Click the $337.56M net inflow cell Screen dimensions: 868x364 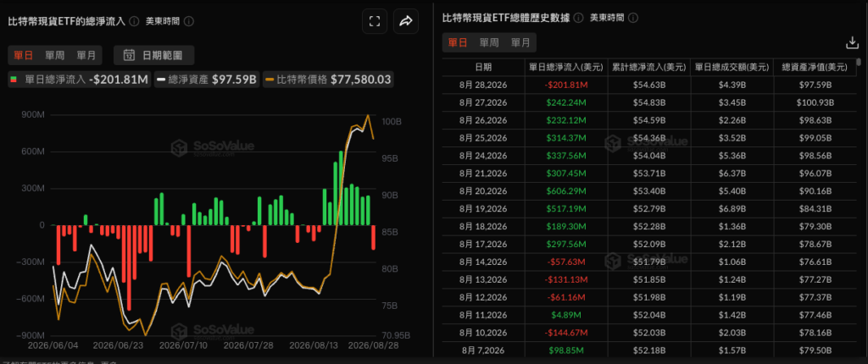point(565,156)
